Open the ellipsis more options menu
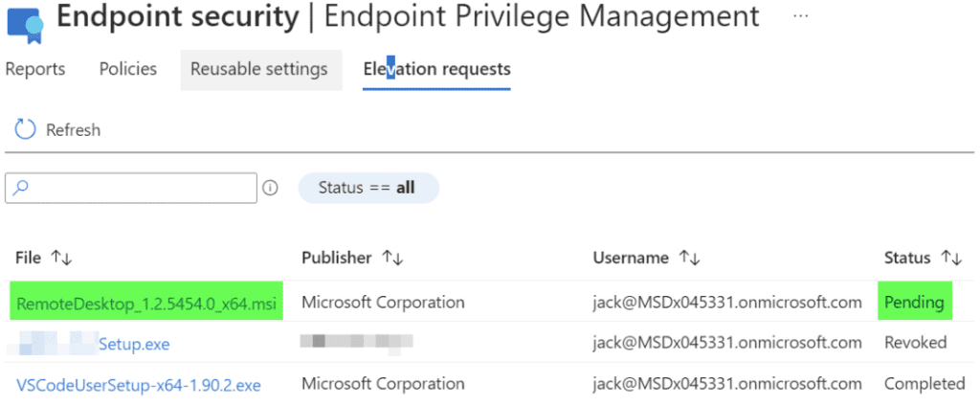This screenshot has height=406, width=980. (801, 17)
